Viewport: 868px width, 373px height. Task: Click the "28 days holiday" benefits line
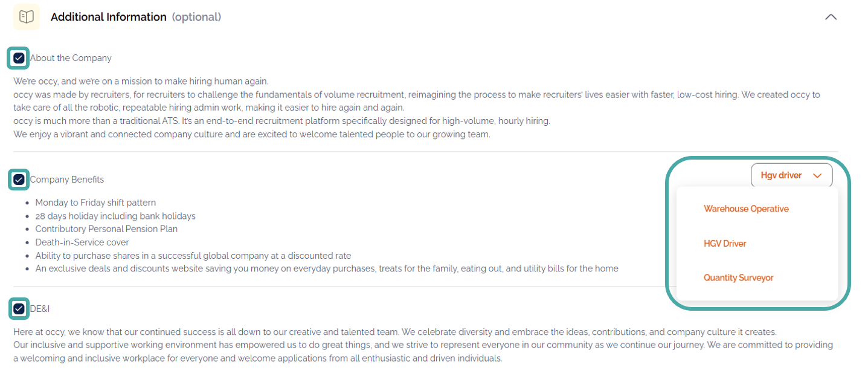coord(115,216)
